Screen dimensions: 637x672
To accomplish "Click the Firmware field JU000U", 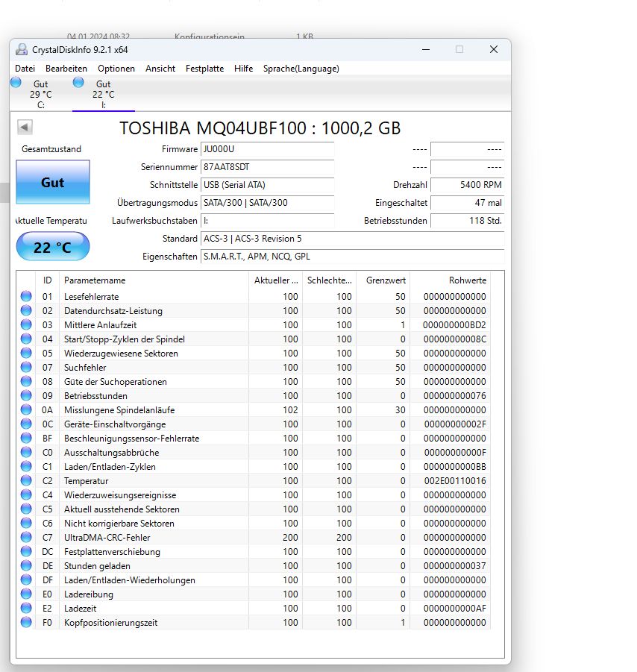I will pos(268,150).
